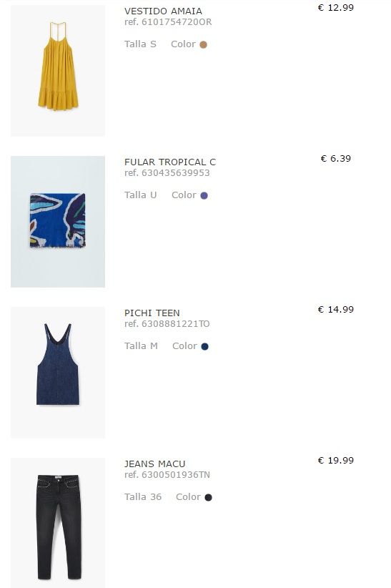Open the VESTIDO AMAIA product title

pyautogui.click(x=163, y=11)
